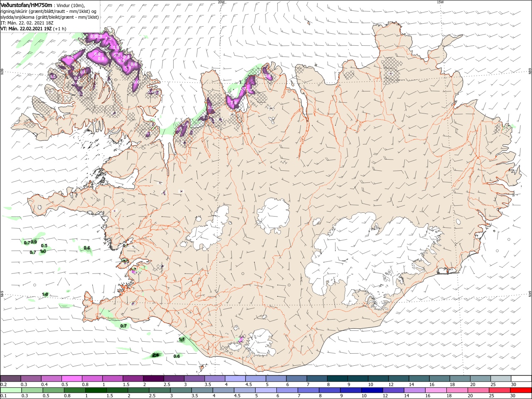Pick the lower legend swatch between 2 and 2.5
Screen dimensions: 532x399
[138, 390]
